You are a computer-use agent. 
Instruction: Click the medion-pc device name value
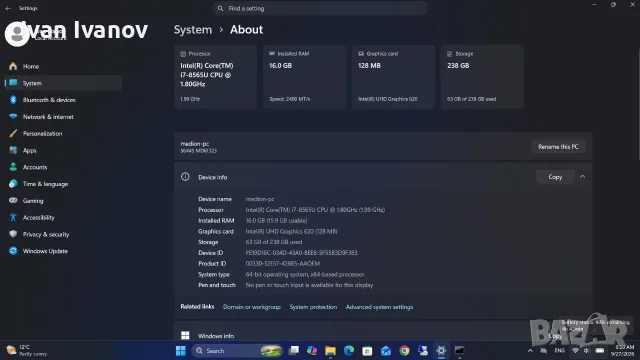click(x=260, y=199)
